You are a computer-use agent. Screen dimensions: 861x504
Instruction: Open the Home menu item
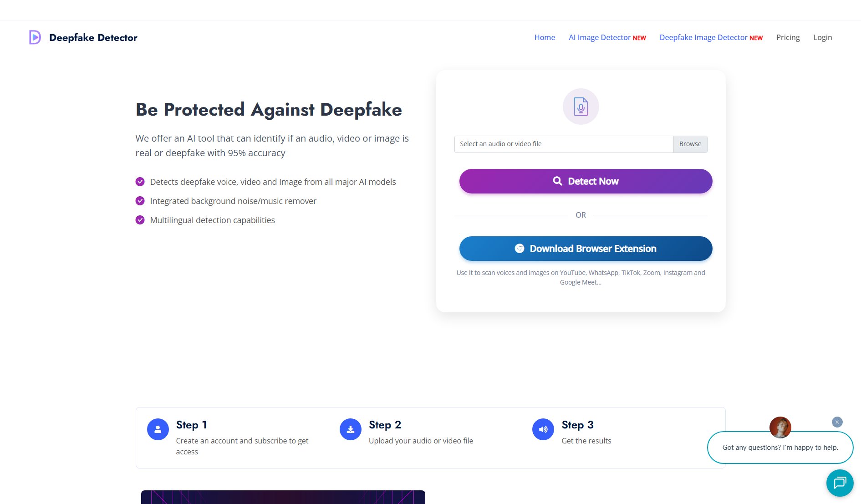pos(545,37)
